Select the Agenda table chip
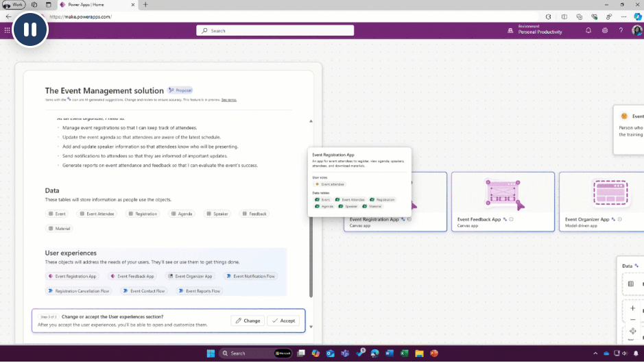Screen dimensions: 644x363 tap(182, 214)
